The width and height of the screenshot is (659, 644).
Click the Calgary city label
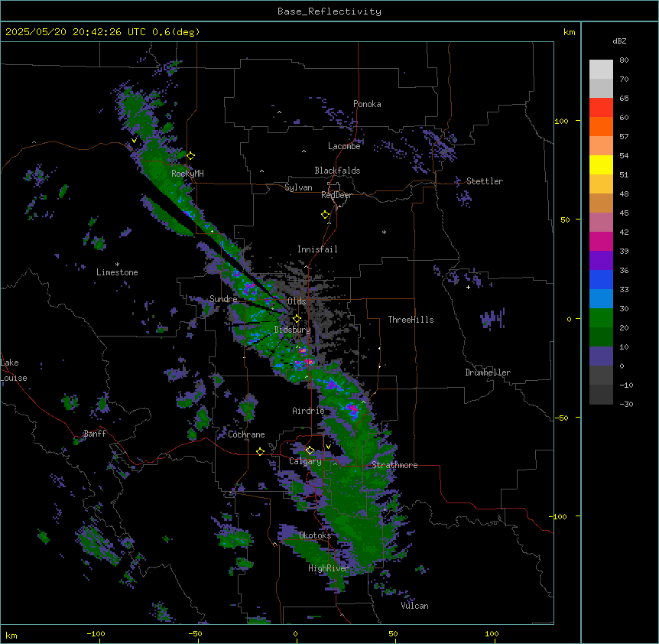[305, 461]
